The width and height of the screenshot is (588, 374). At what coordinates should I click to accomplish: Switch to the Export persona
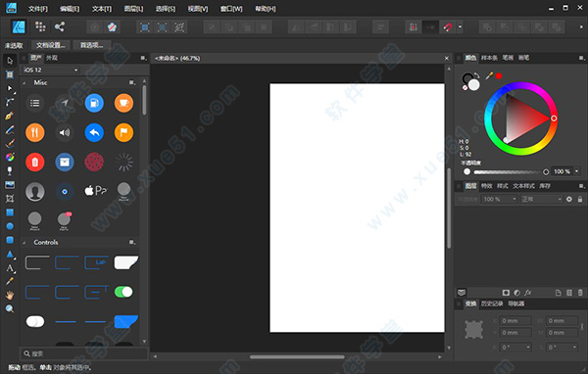click(x=59, y=26)
